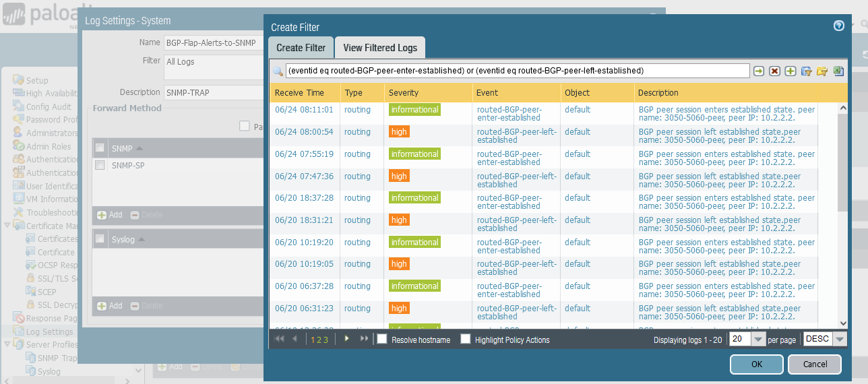Click the default object in the 06/20 18:37:28 row
This screenshot has width=868, height=384.
click(x=578, y=198)
